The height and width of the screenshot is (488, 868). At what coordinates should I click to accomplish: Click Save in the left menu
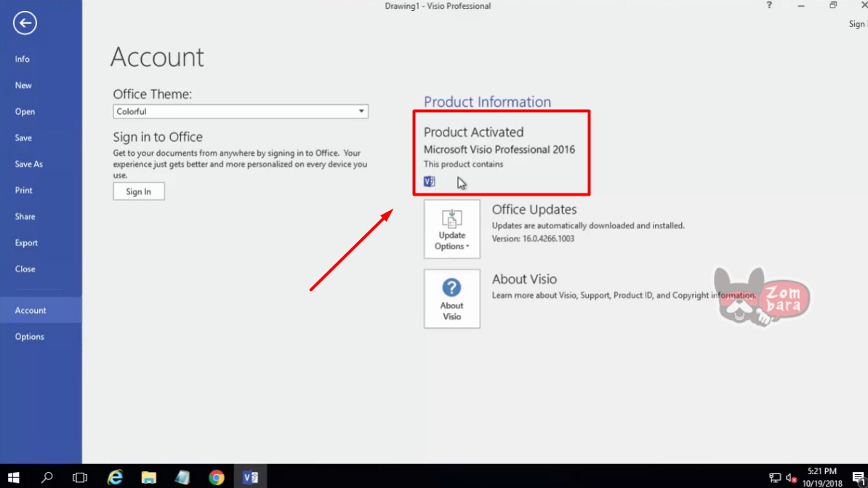[x=23, y=138]
